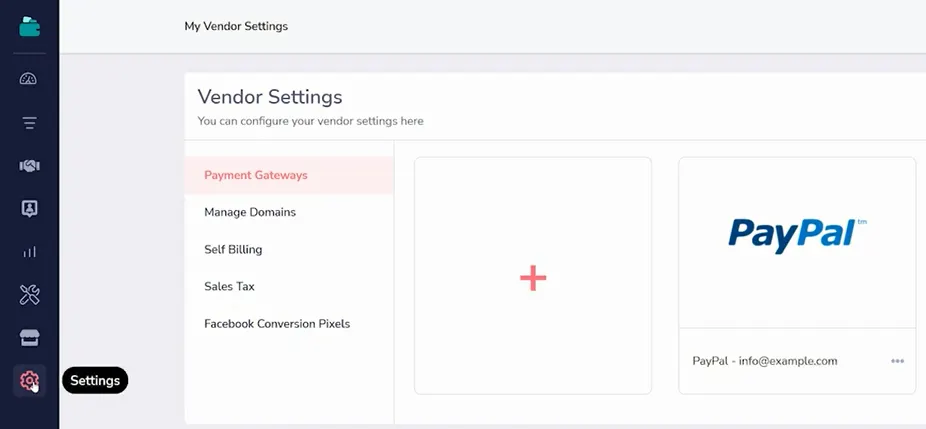Open the storefront marketplace icon
The width and height of the screenshot is (926, 429).
coord(30,338)
